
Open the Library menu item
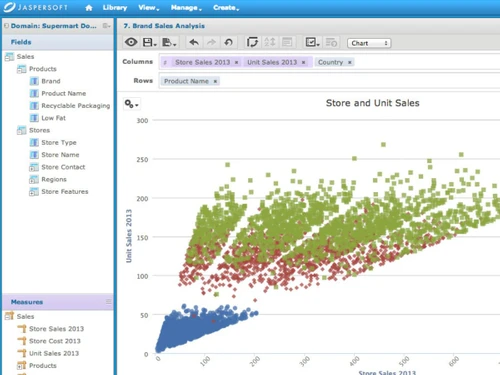(115, 7)
